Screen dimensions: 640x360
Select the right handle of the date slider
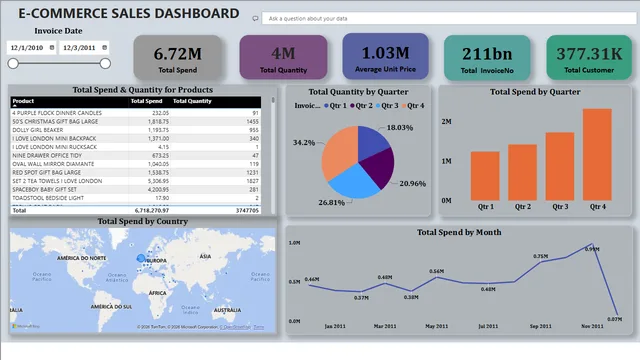(x=105, y=63)
